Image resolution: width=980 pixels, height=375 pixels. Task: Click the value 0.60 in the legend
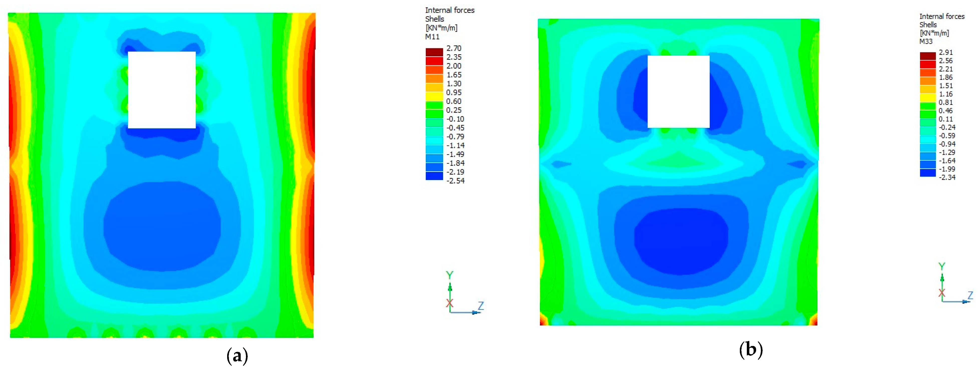point(454,101)
